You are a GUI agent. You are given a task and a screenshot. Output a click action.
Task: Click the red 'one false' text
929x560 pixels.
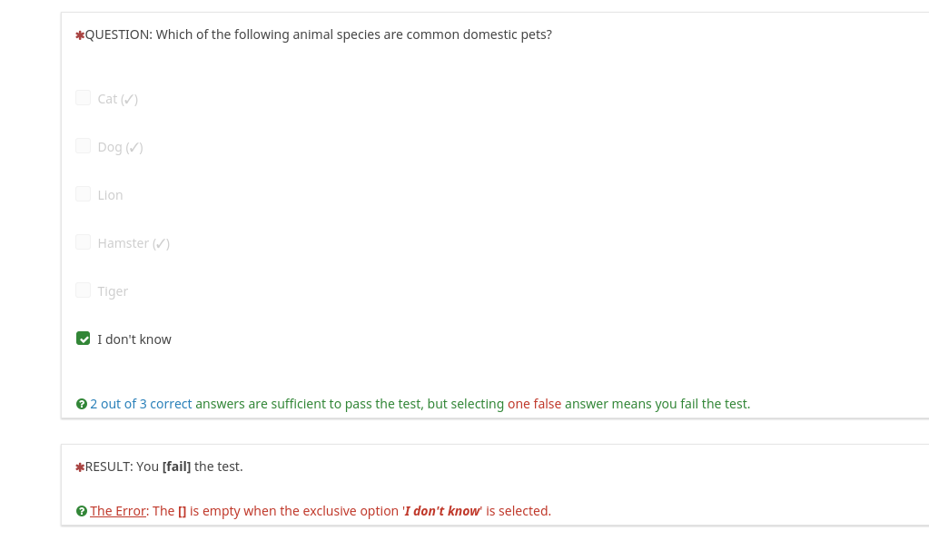coord(534,404)
